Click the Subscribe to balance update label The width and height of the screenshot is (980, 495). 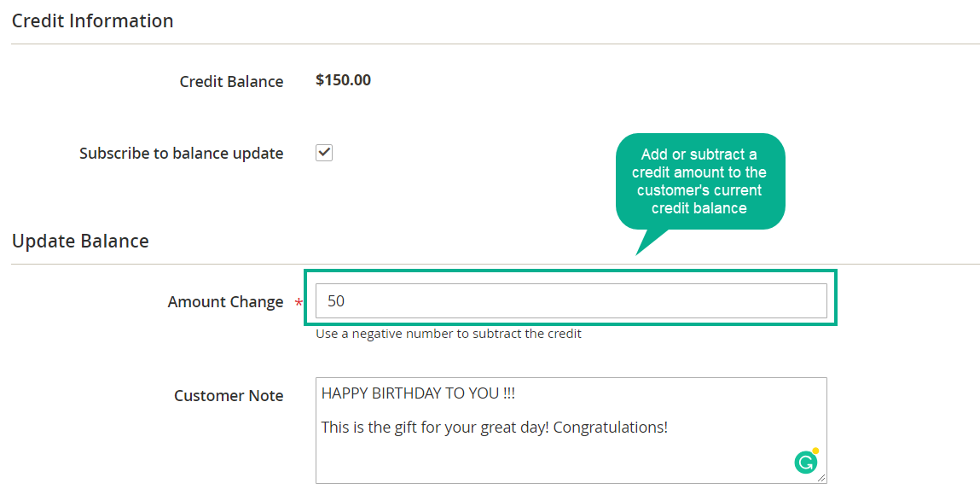coord(182,153)
